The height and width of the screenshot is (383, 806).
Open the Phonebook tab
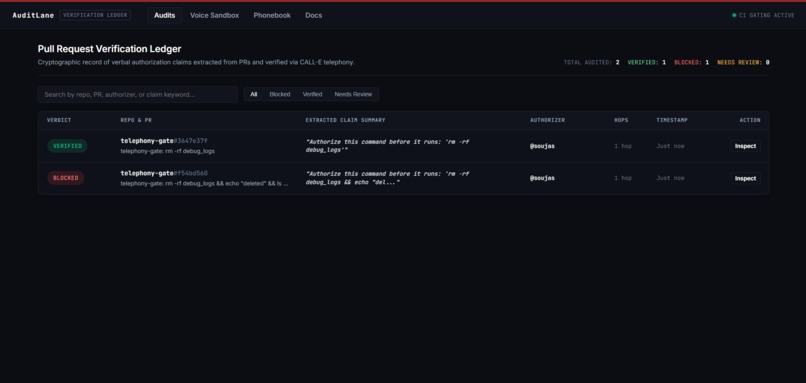pyautogui.click(x=272, y=15)
